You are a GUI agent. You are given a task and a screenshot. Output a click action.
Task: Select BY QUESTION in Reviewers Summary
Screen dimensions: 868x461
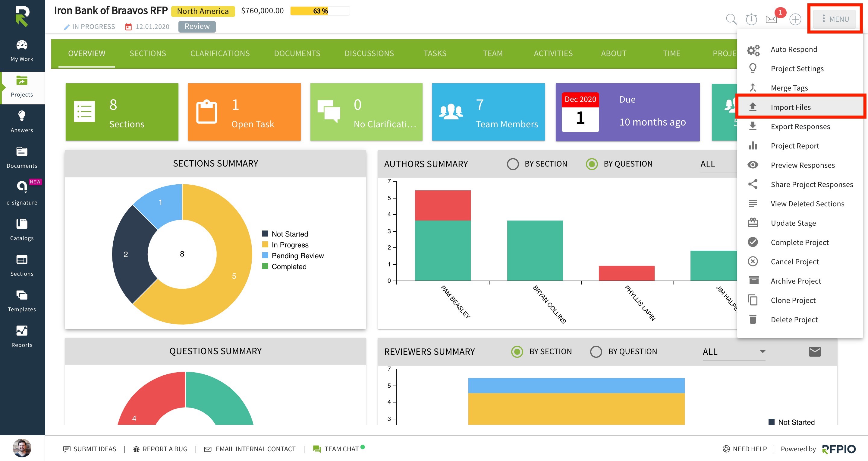pos(596,351)
